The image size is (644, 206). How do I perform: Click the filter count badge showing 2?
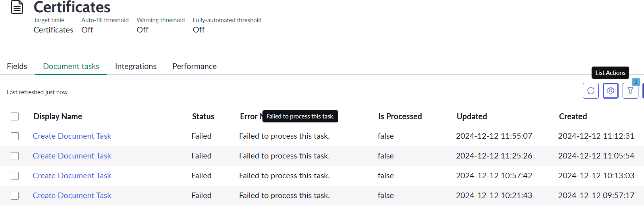tap(636, 82)
